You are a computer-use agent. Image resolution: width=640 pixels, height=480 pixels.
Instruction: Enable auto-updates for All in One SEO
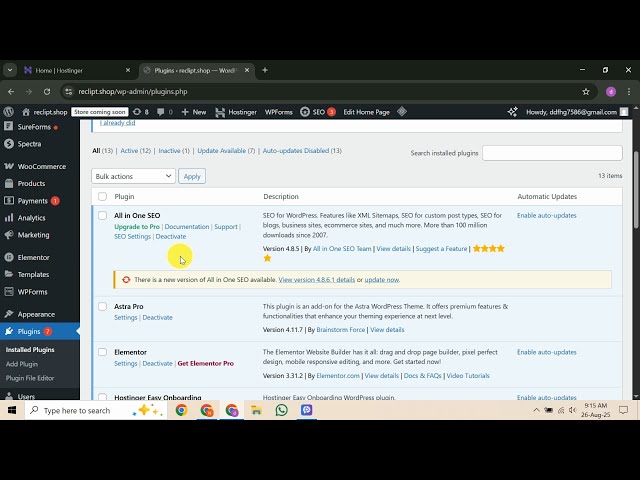click(x=547, y=216)
